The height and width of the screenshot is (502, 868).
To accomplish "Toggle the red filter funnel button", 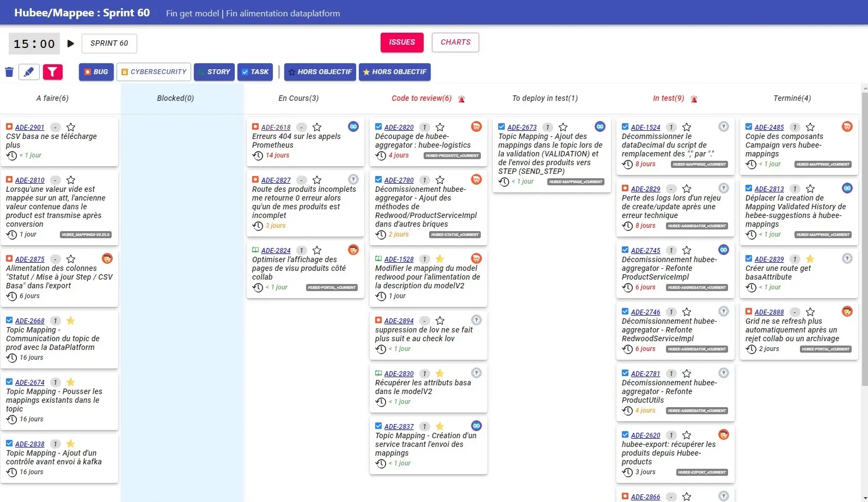I will click(53, 72).
